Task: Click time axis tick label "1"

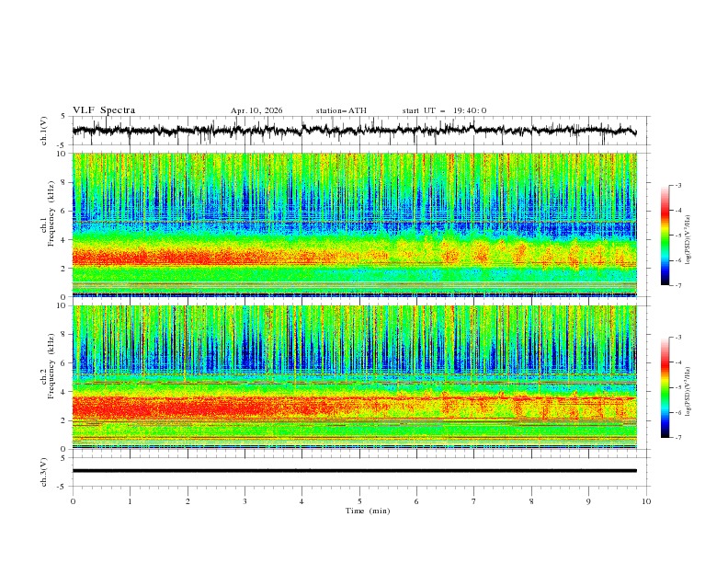Action: pos(130,501)
